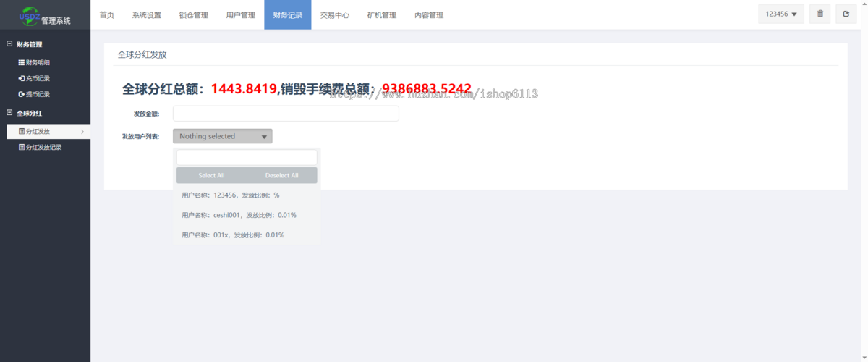Click the 全球分红发放 panel title
The image size is (868, 362).
click(x=142, y=54)
